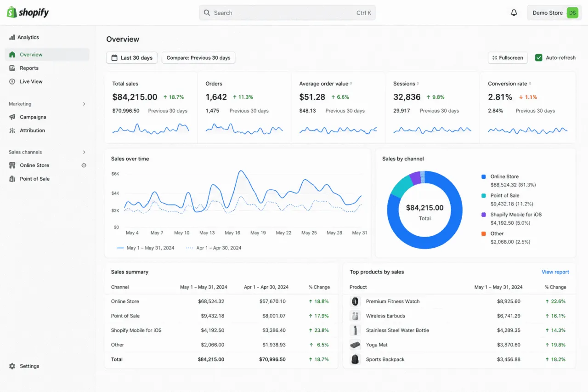Screen dimensions: 588x392
Task: Click the Wireless Earbuds product thumbnail
Action: (355, 316)
